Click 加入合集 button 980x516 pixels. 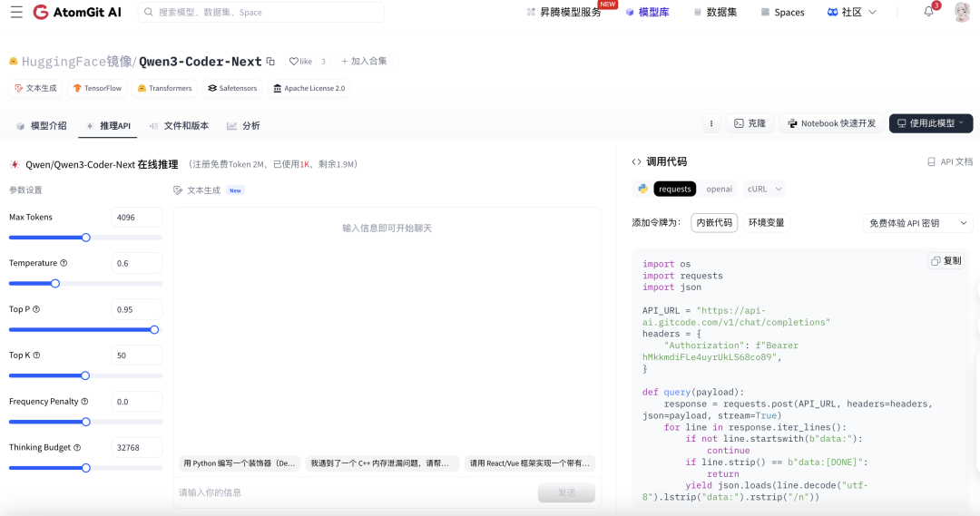coord(364,62)
